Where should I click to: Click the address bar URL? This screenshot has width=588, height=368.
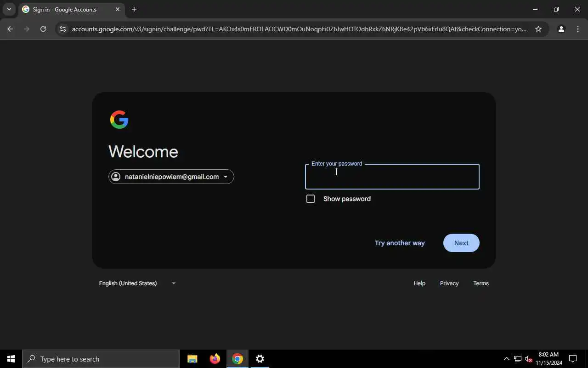(299, 29)
